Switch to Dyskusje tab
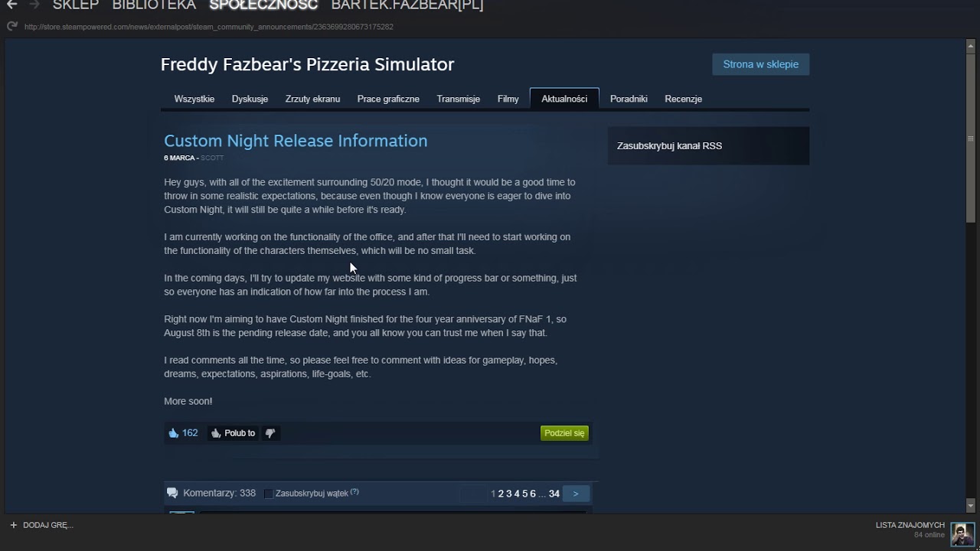Image resolution: width=980 pixels, height=551 pixels. pyautogui.click(x=250, y=99)
